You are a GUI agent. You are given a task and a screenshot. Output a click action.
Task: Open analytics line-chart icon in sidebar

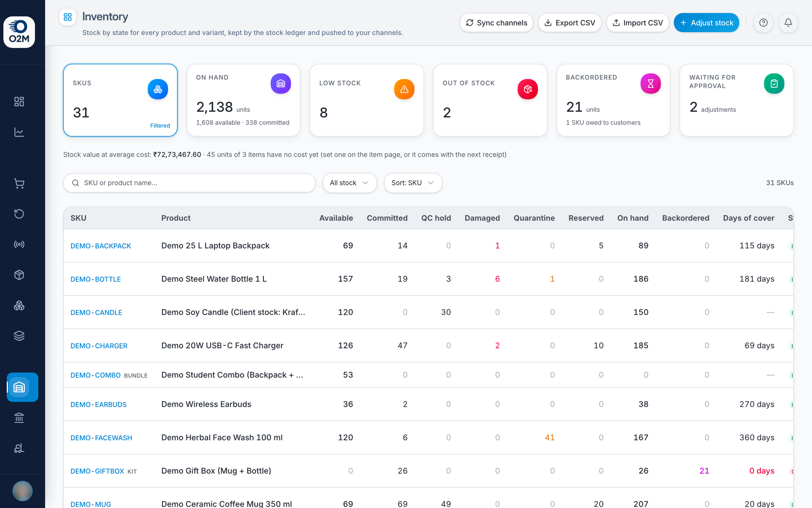[x=19, y=132]
